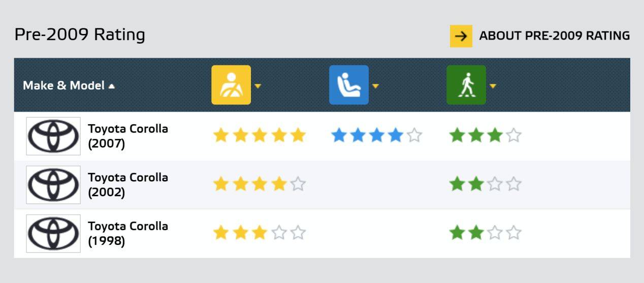Click the Toyota logo for Corolla 2007
Viewport: 644px width, 283px height.
[53, 136]
